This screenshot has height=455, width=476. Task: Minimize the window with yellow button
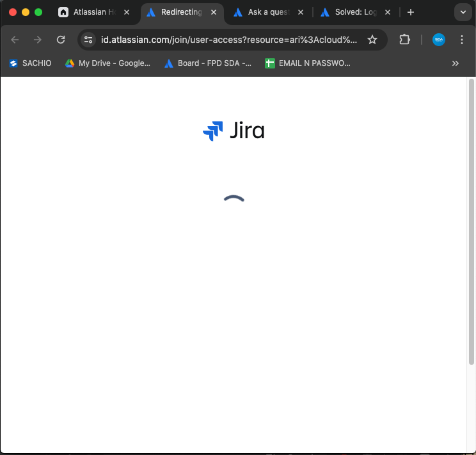[x=26, y=12]
